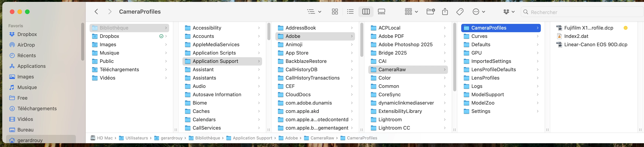Screen dimensions: 644x147
Task: Click the Adobe column scrollbar
Action: [361, 40]
